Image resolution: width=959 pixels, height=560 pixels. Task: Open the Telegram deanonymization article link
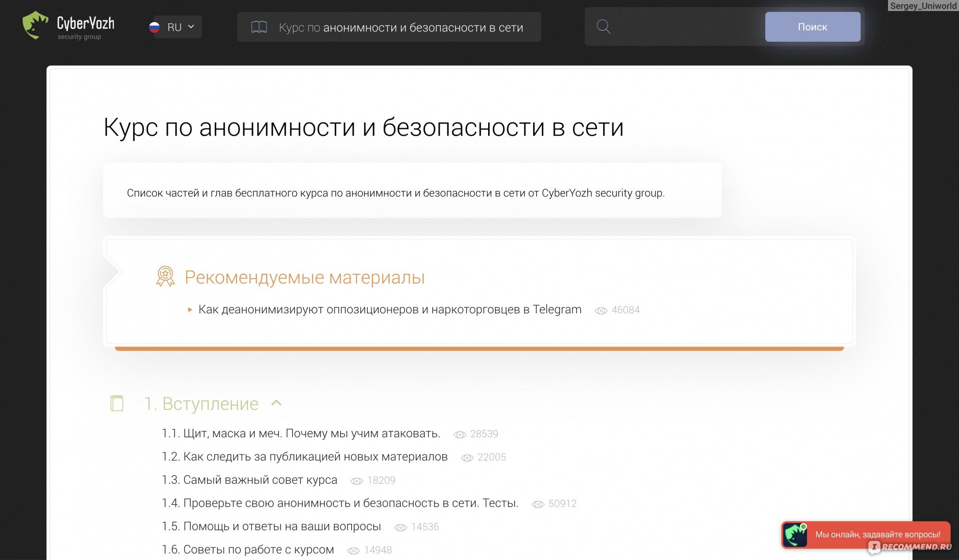390,310
